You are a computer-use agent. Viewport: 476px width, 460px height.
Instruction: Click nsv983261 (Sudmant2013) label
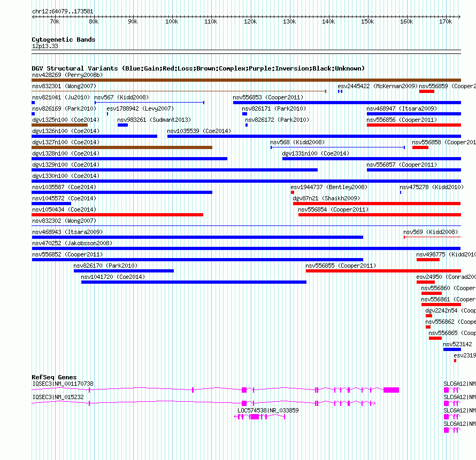[154, 120]
